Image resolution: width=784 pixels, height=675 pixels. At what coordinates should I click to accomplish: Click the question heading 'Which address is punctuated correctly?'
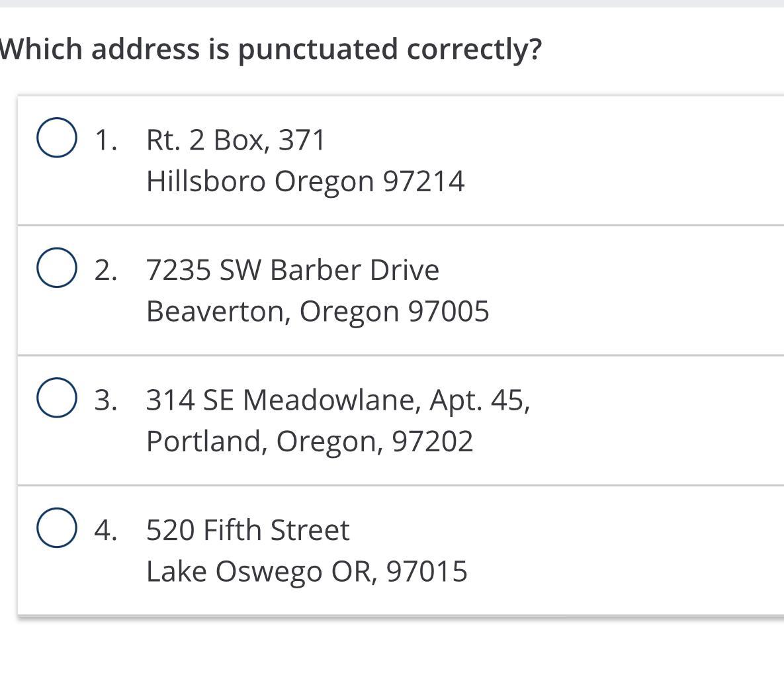271,49
